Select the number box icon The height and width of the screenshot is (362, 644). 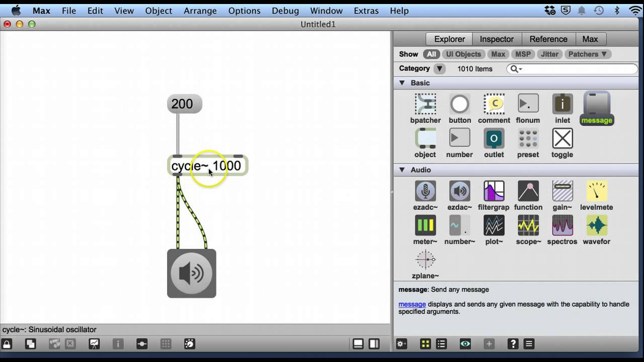pyautogui.click(x=459, y=138)
